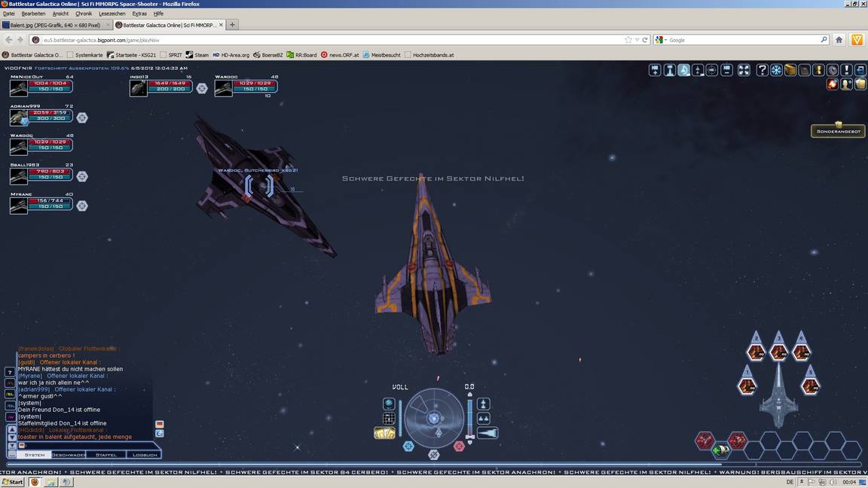Click the German flag icon beside the chat
The height and width of the screenshot is (488, 868).
[160, 424]
